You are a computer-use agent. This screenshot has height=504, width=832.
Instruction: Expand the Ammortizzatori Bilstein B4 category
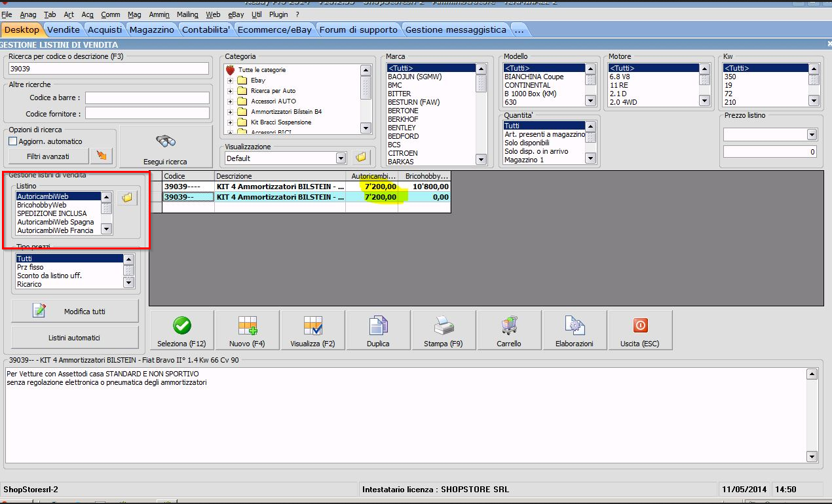230,112
